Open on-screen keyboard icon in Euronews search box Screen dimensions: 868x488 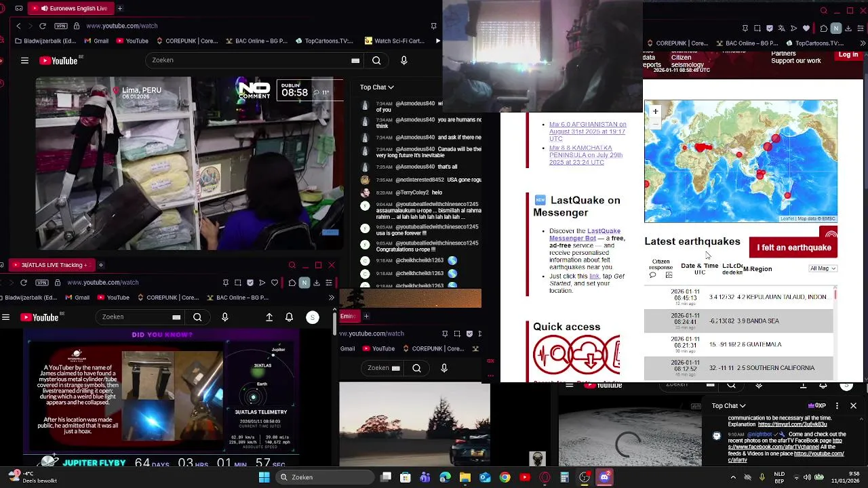(355, 60)
